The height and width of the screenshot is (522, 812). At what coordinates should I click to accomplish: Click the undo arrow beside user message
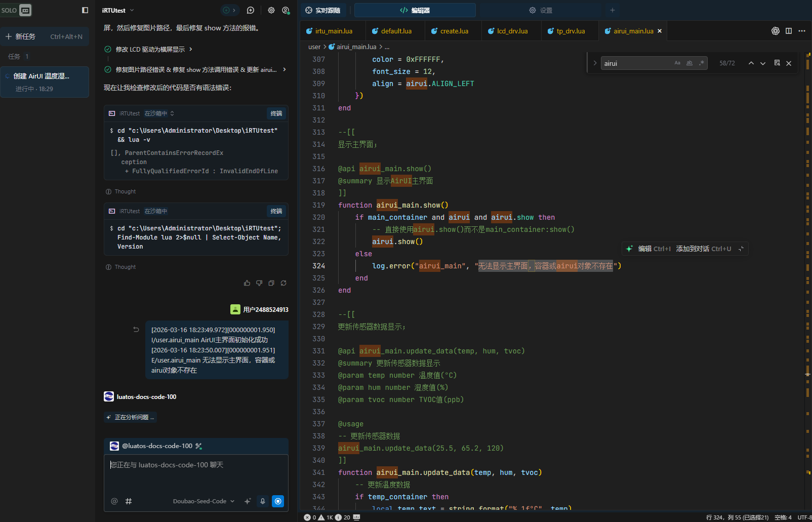click(x=136, y=330)
